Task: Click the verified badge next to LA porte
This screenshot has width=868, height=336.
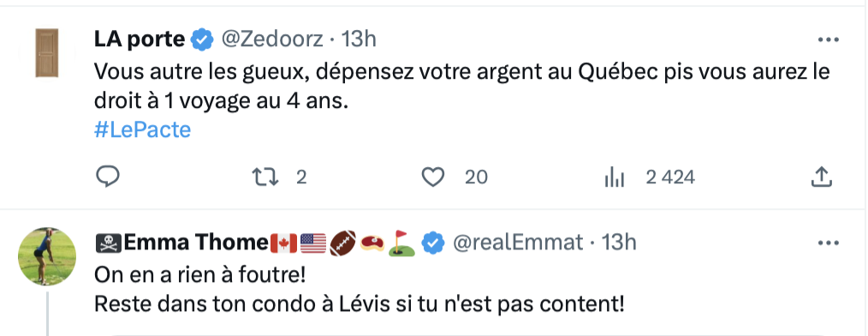Action: (202, 39)
